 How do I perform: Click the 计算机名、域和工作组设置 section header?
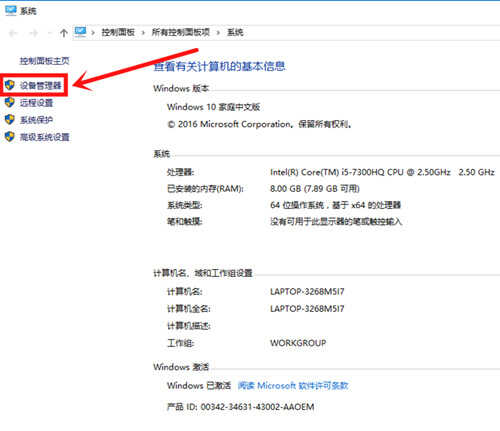click(x=203, y=273)
